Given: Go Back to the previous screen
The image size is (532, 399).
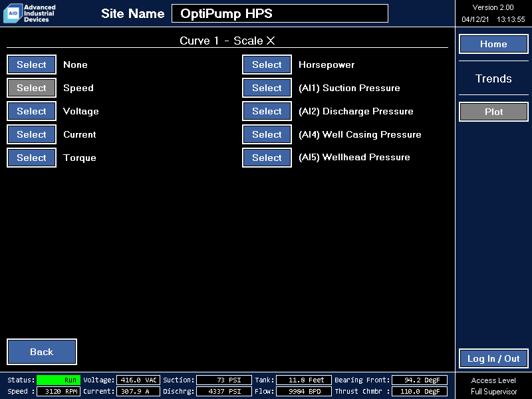Looking at the screenshot, I should pos(42,352).
